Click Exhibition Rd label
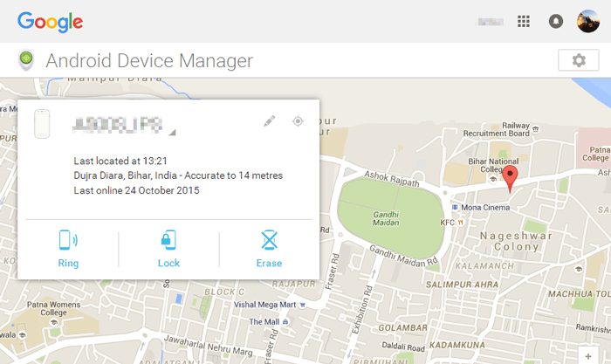Screen dimensions: 611x364 (x=362, y=310)
